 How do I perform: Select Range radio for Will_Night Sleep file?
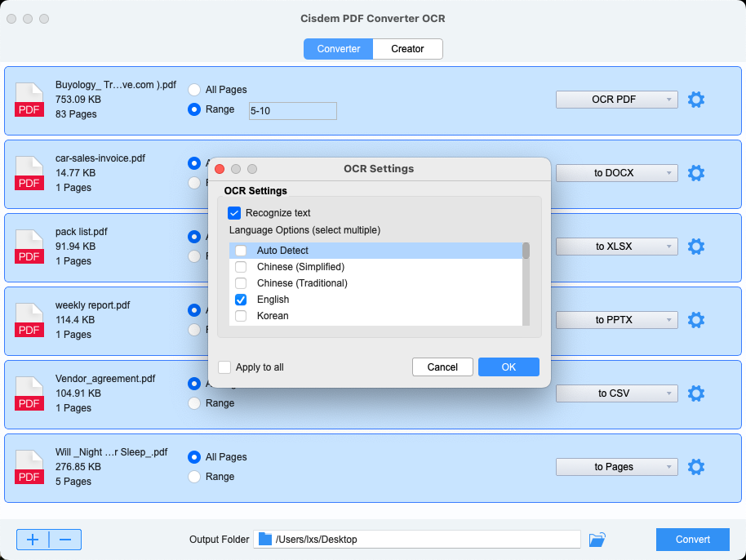(x=194, y=476)
